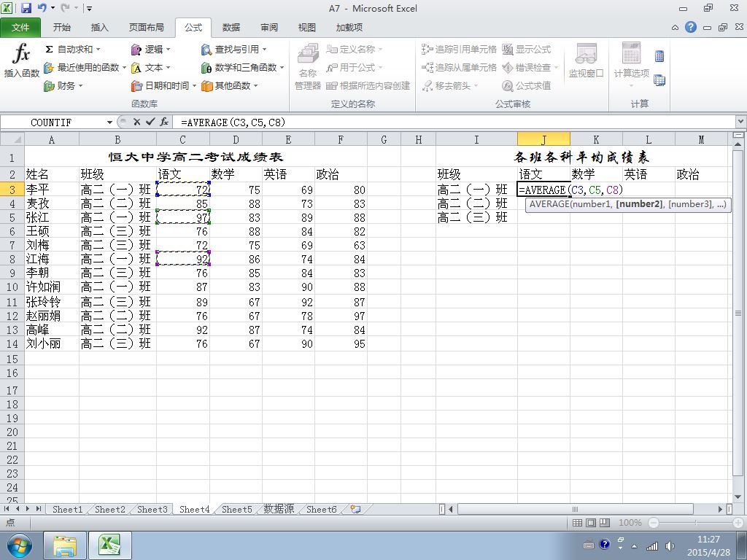Undo the last action
Viewport: 747px width, 560px height.
pyautogui.click(x=42, y=8)
